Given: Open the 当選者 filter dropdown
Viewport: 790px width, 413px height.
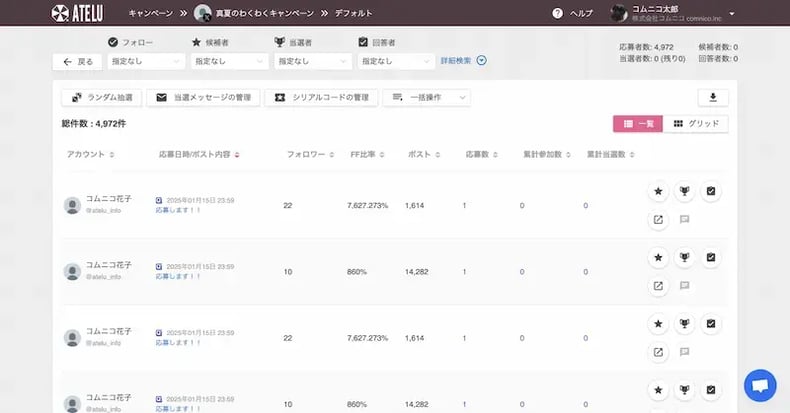Looking at the screenshot, I should (312, 61).
